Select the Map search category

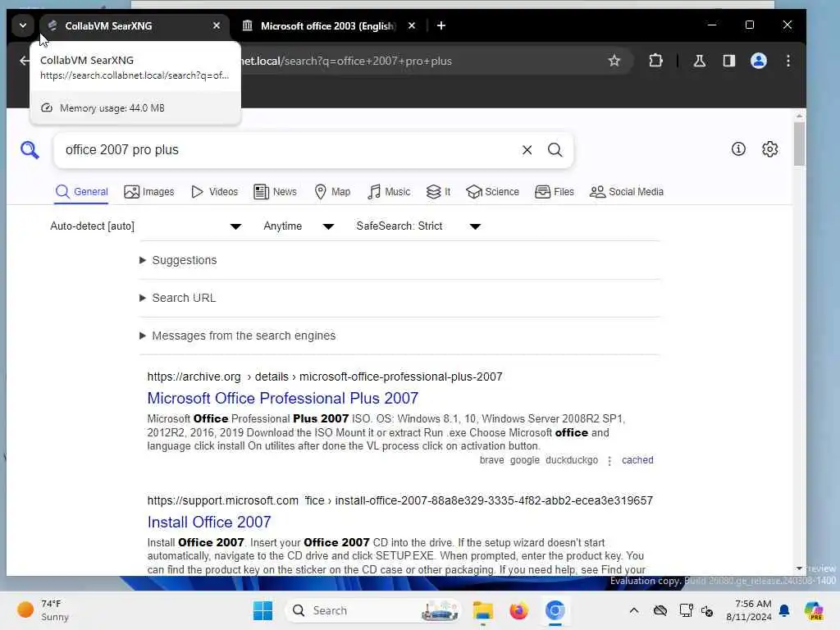(x=332, y=192)
